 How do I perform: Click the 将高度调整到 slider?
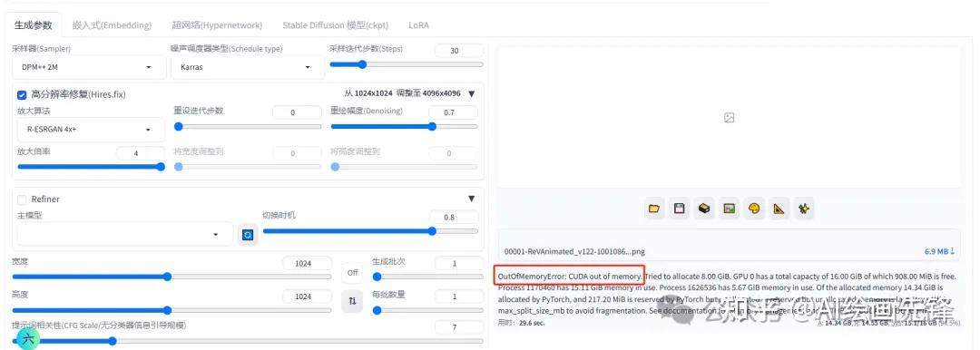[x=404, y=167]
